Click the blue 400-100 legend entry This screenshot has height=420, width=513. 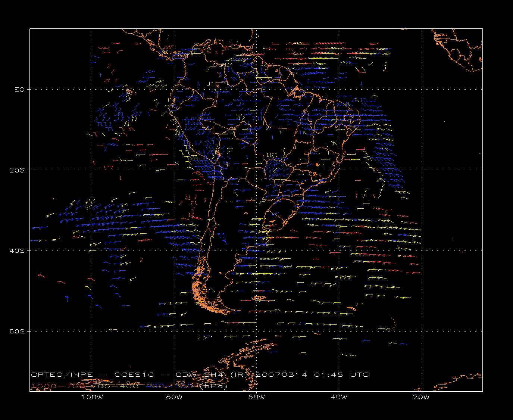pos(169,386)
